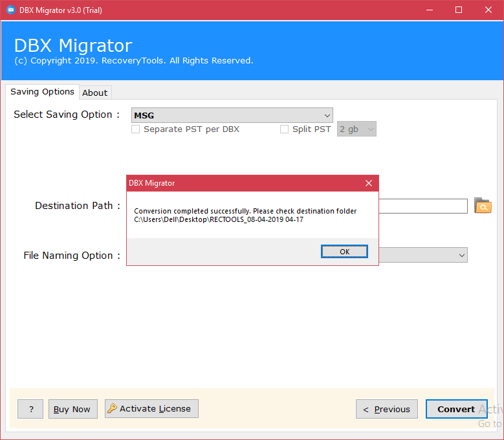Click the Convert button
The height and width of the screenshot is (440, 504).
point(456,409)
